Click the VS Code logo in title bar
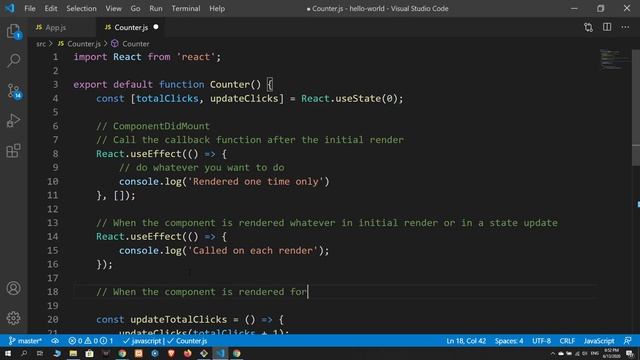This screenshot has height=360, width=640. coord(10,8)
